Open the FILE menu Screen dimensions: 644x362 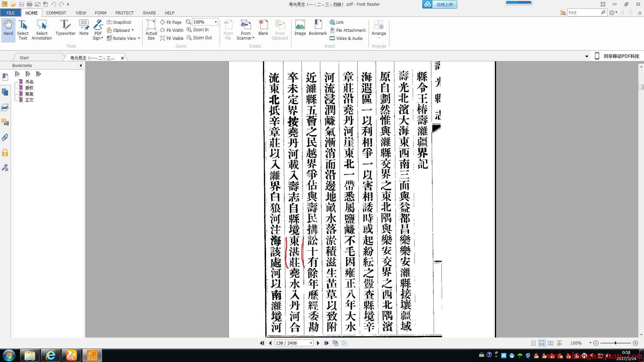pyautogui.click(x=10, y=13)
